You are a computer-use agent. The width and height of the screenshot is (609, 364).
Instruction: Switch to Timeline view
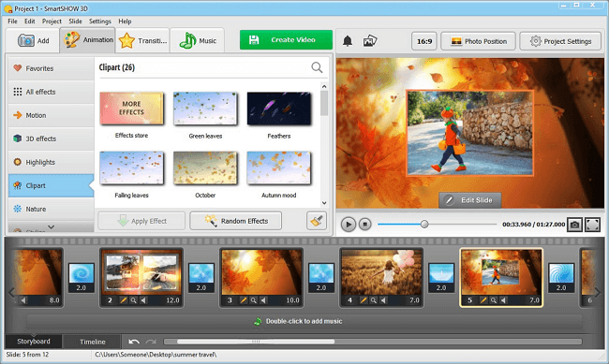(93, 342)
